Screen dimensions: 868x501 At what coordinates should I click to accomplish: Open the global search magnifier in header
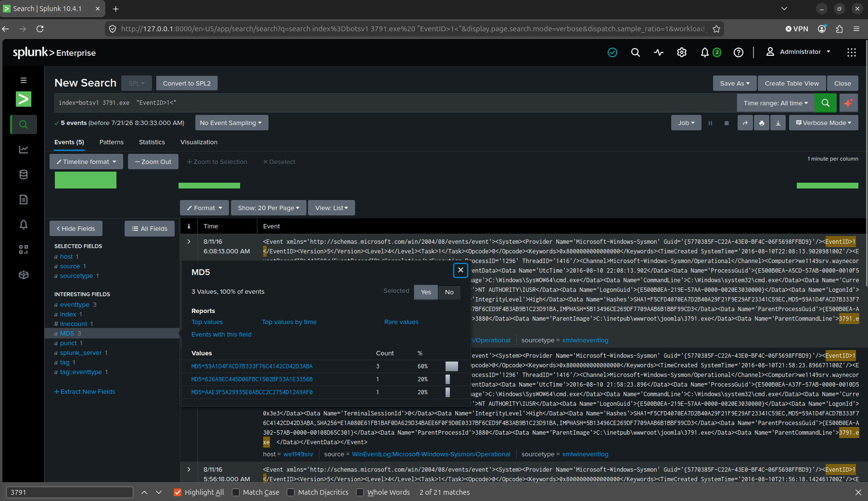click(x=636, y=52)
